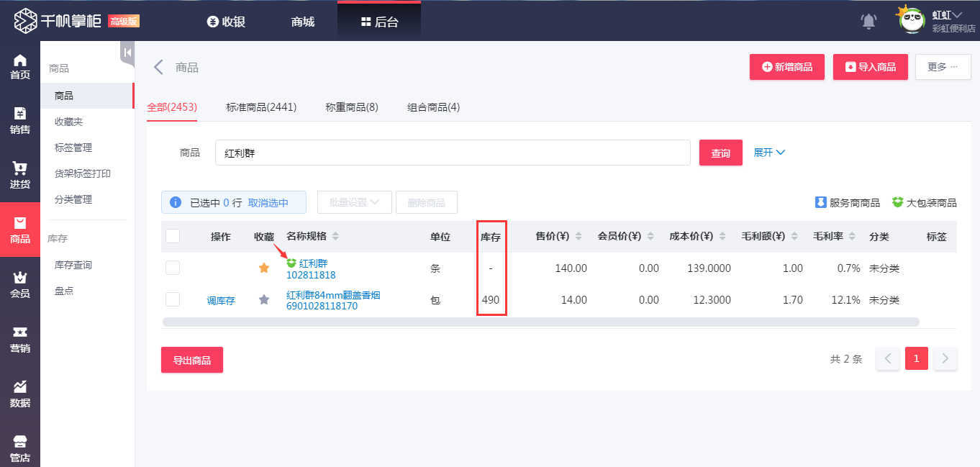Open 调库存 to adjust stock
This screenshot has width=980, height=467.
tap(222, 300)
